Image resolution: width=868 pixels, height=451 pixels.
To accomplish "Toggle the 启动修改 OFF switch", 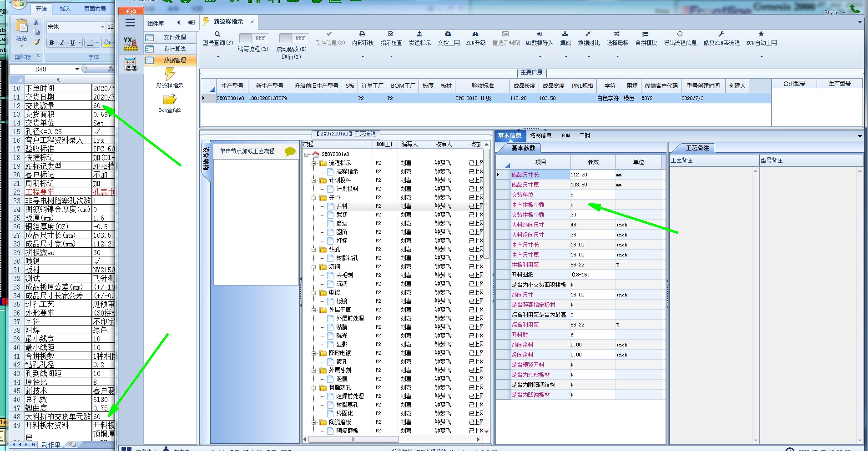I will [294, 38].
